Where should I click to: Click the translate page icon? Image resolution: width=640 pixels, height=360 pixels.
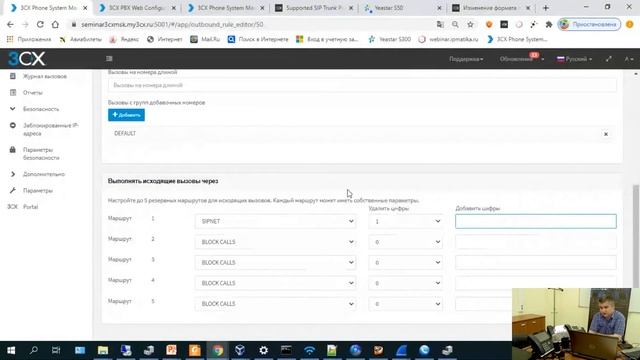tap(440, 24)
